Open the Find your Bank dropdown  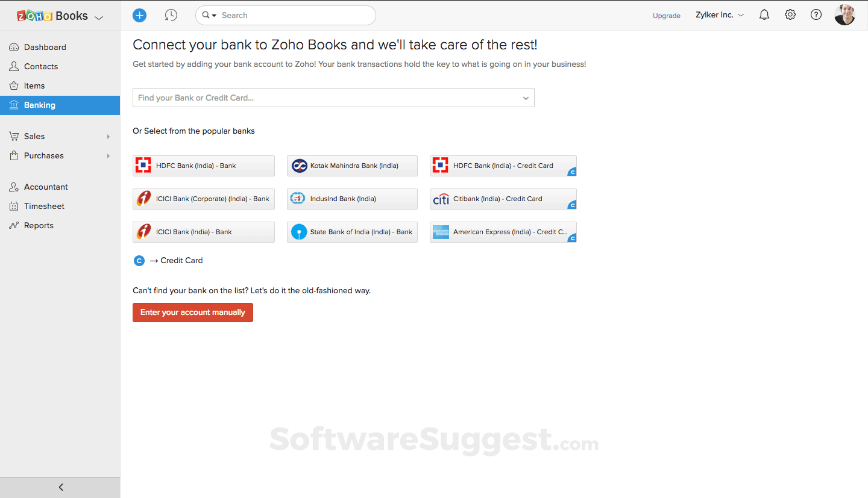[x=333, y=98]
